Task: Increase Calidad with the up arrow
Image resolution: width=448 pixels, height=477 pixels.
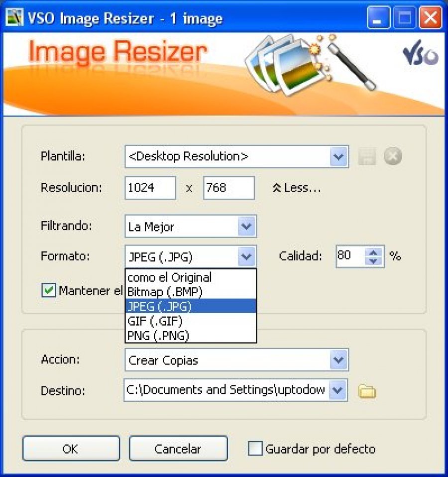Action: click(374, 252)
